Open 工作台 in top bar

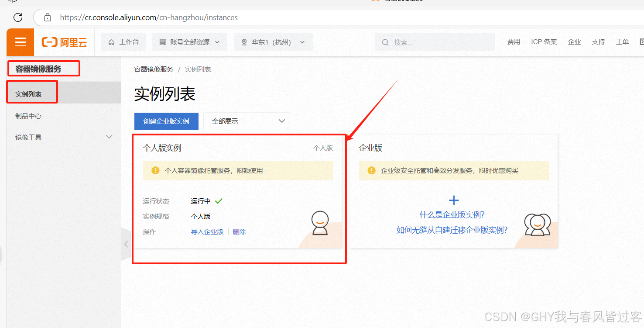tap(124, 42)
